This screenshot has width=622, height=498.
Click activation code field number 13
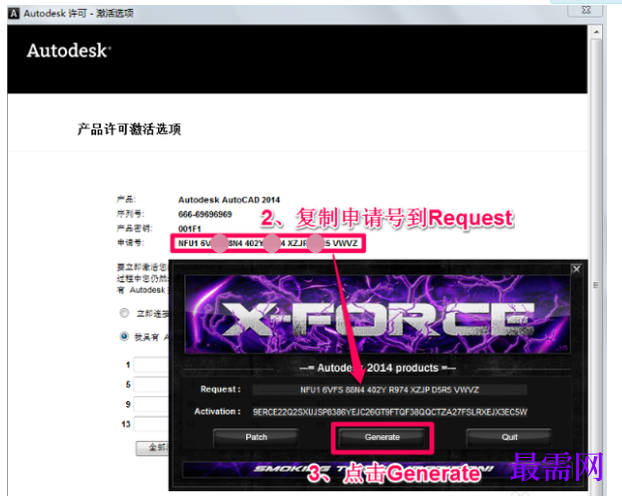click(x=152, y=424)
